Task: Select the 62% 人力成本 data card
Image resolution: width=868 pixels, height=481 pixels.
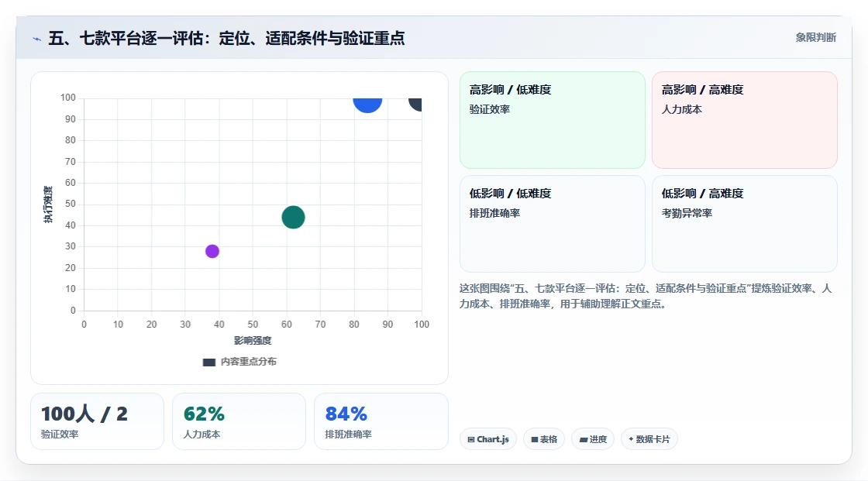Action: tap(239, 421)
